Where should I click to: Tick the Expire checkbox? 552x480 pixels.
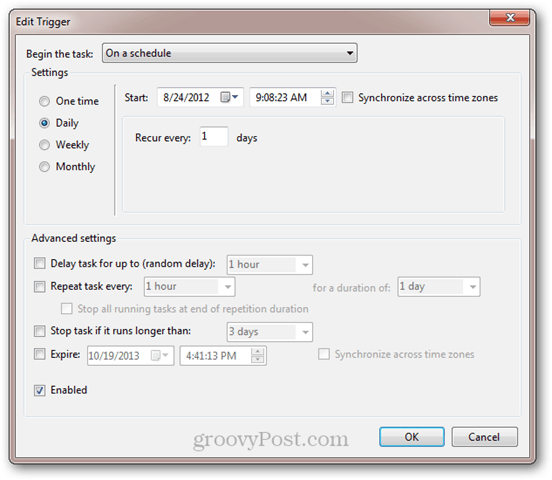click(39, 354)
